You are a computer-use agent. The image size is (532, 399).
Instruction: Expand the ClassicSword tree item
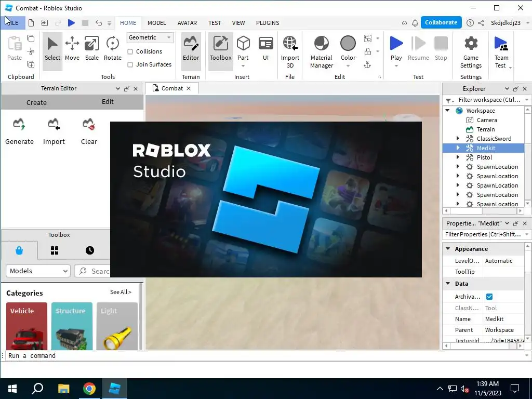[x=458, y=138]
